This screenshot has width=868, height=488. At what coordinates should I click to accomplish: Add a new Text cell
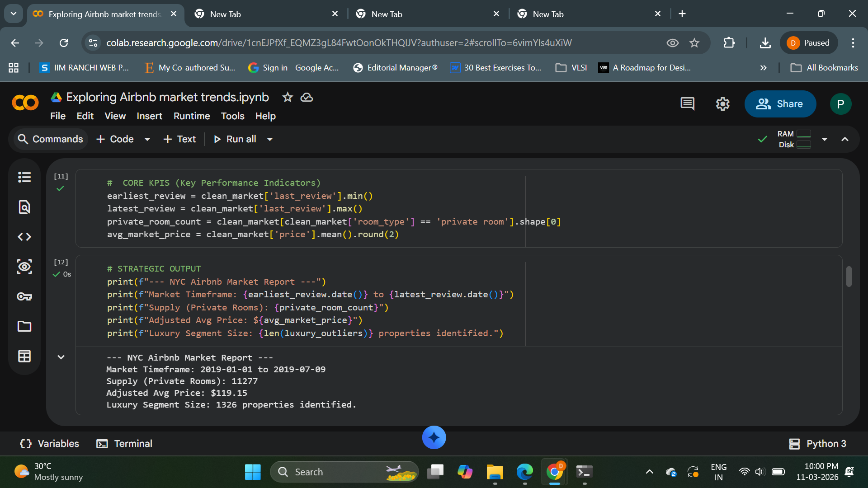coord(179,139)
